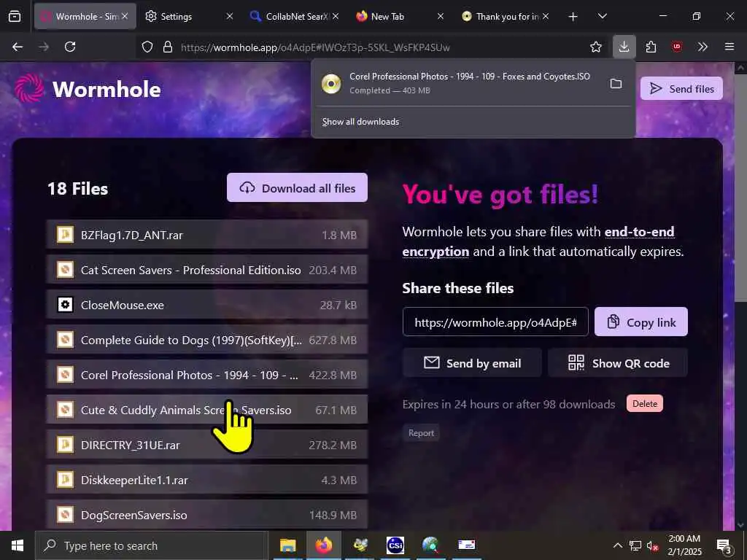This screenshot has height=560, width=747.
Task: Click the Cat Screen Savers disc icon
Action: [65, 270]
